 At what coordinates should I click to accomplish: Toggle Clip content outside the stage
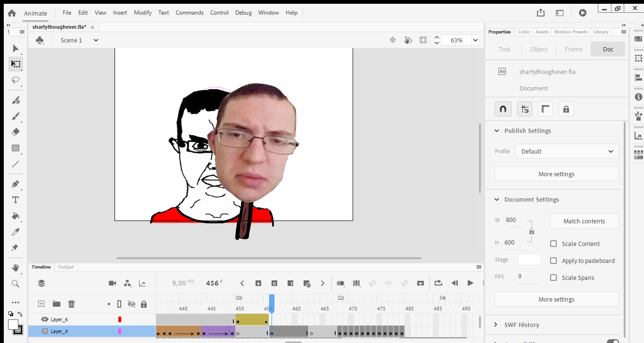[x=423, y=40]
